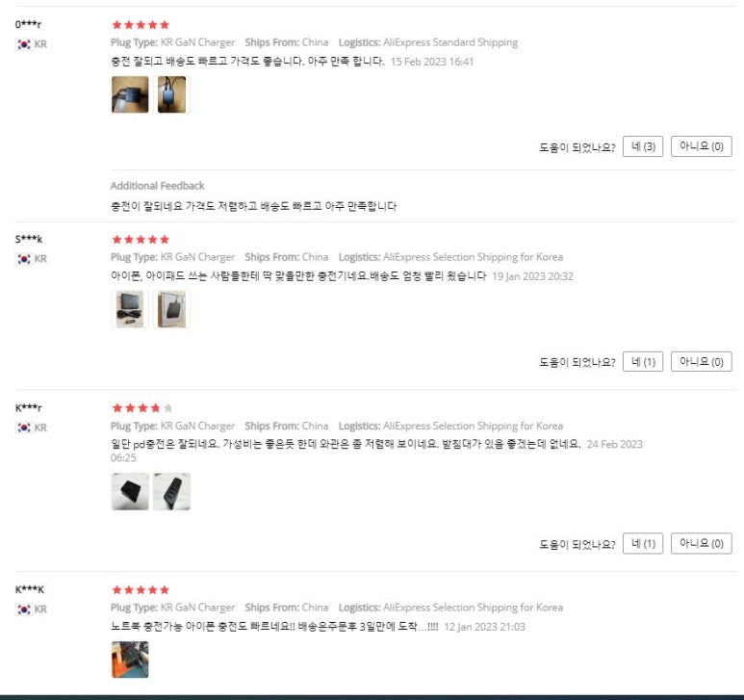
Task: Click the Korean flag icon under K***r
Action: tap(24, 428)
